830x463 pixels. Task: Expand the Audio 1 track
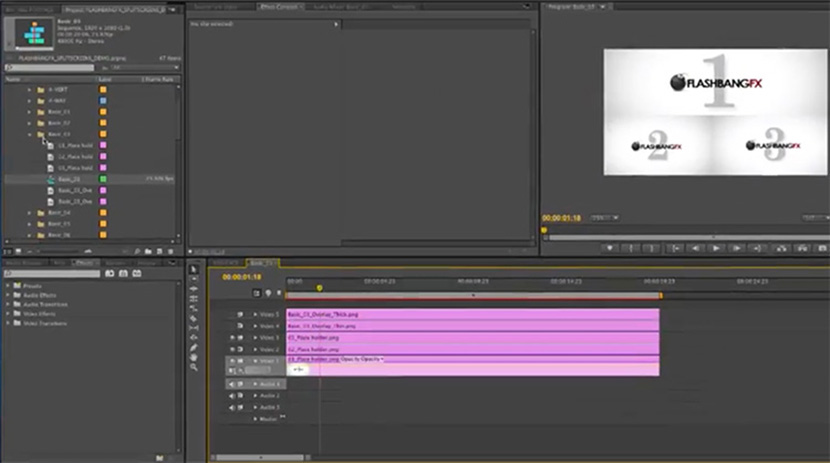tap(255, 384)
